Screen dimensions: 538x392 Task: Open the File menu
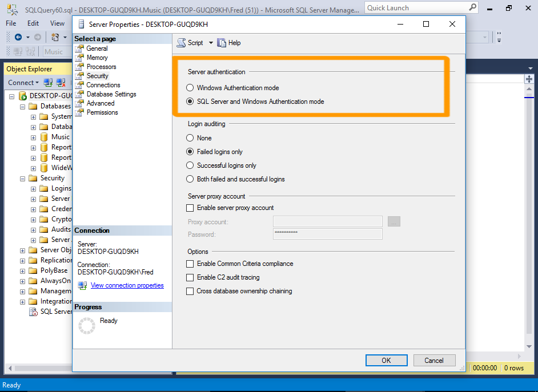(x=10, y=23)
